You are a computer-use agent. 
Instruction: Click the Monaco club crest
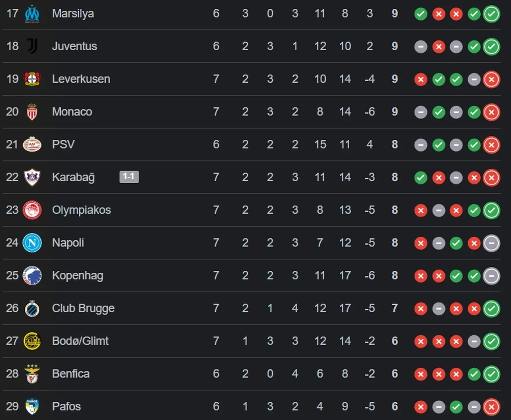[x=32, y=112]
